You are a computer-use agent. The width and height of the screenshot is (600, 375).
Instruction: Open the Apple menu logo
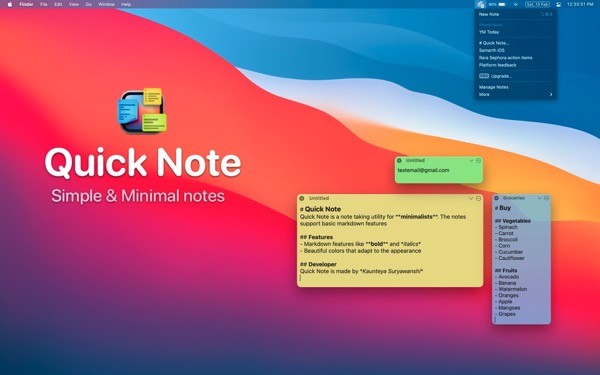click(x=10, y=5)
